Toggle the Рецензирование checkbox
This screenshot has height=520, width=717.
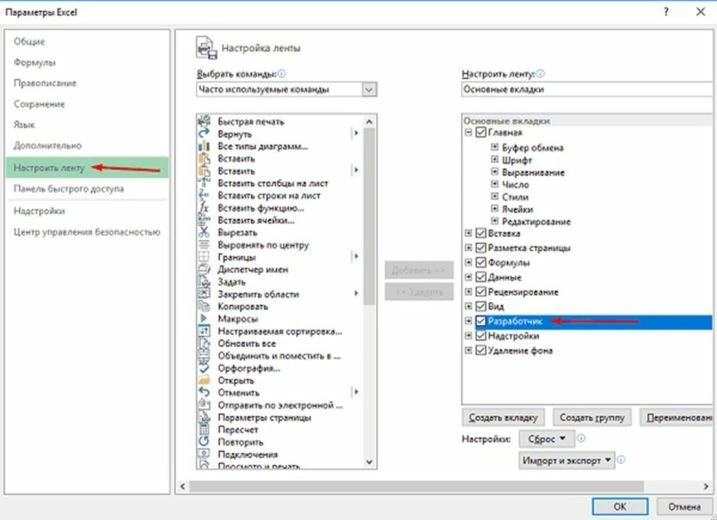coord(481,292)
